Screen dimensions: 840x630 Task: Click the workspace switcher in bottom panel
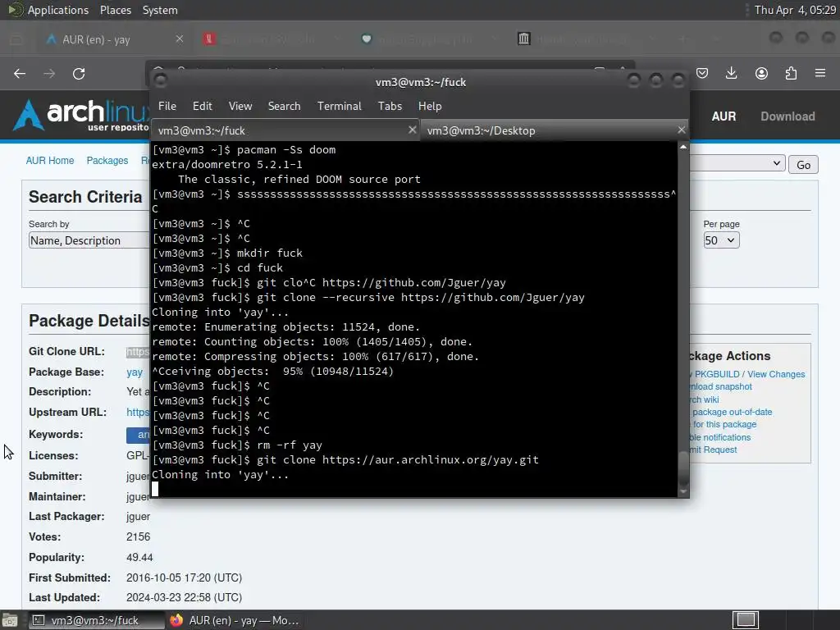pyautogui.click(x=745, y=620)
